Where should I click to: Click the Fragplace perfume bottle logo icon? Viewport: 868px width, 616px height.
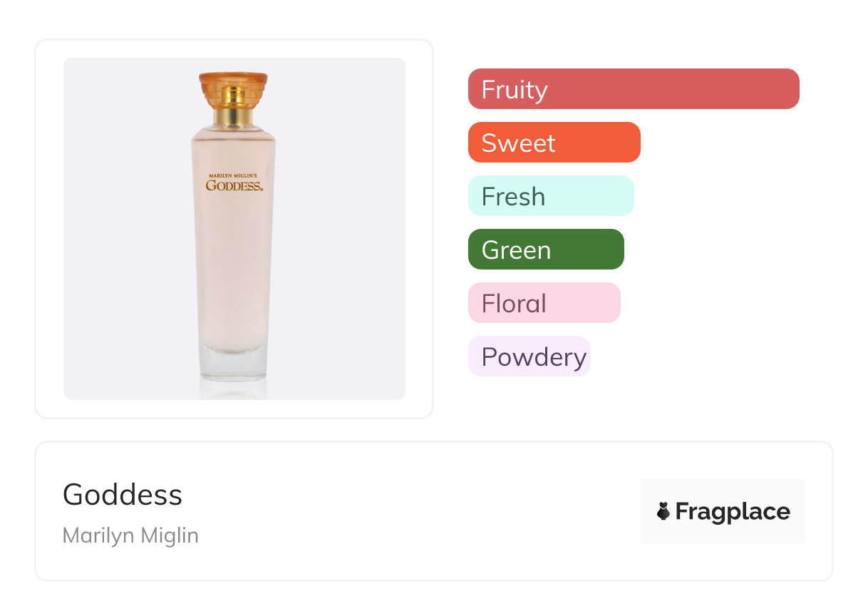click(x=663, y=511)
